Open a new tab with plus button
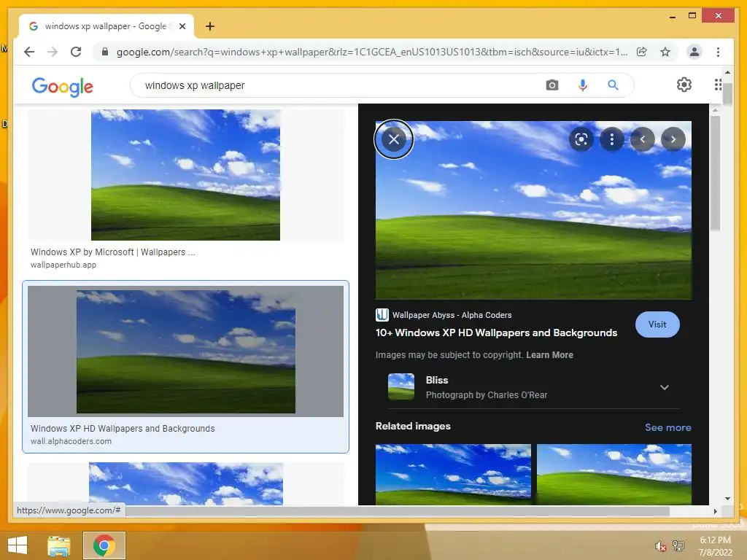The image size is (747, 560). click(210, 26)
